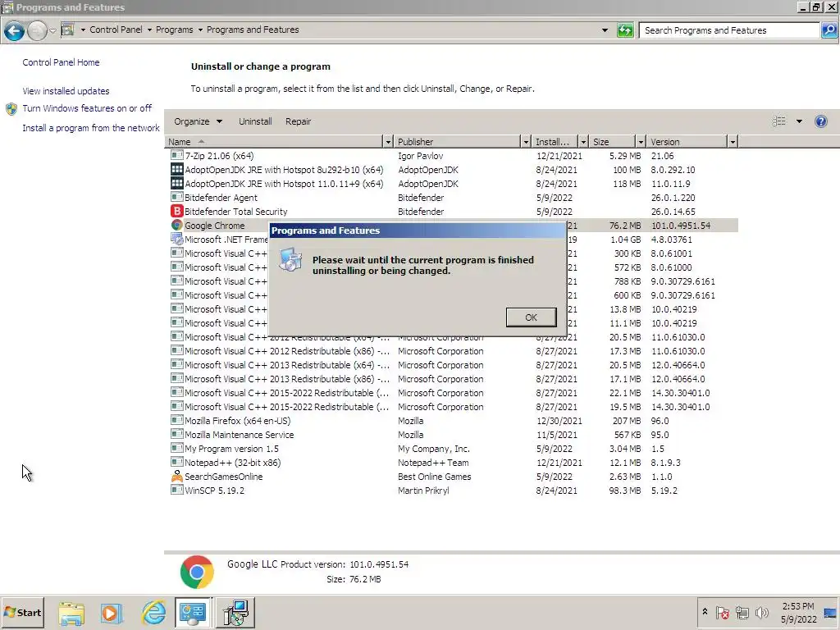The image size is (840, 630).
Task: Open Turn Windows features on or off
Action: pyautogui.click(x=87, y=108)
